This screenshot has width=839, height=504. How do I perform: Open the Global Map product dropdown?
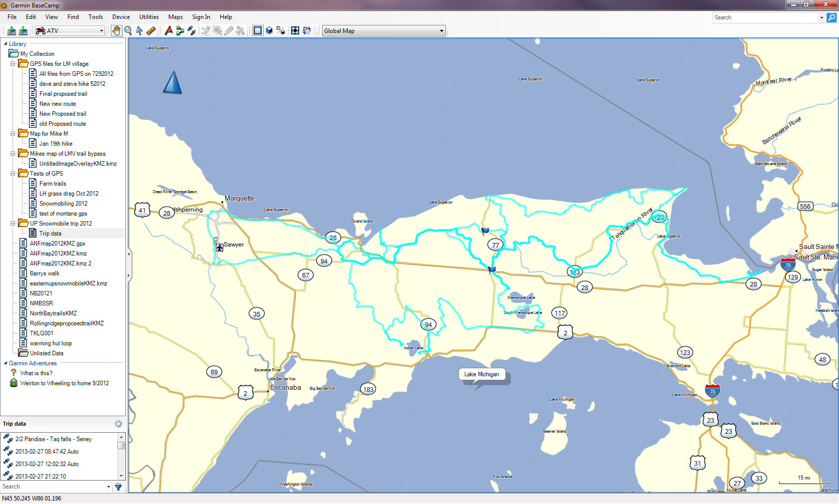[x=384, y=31]
